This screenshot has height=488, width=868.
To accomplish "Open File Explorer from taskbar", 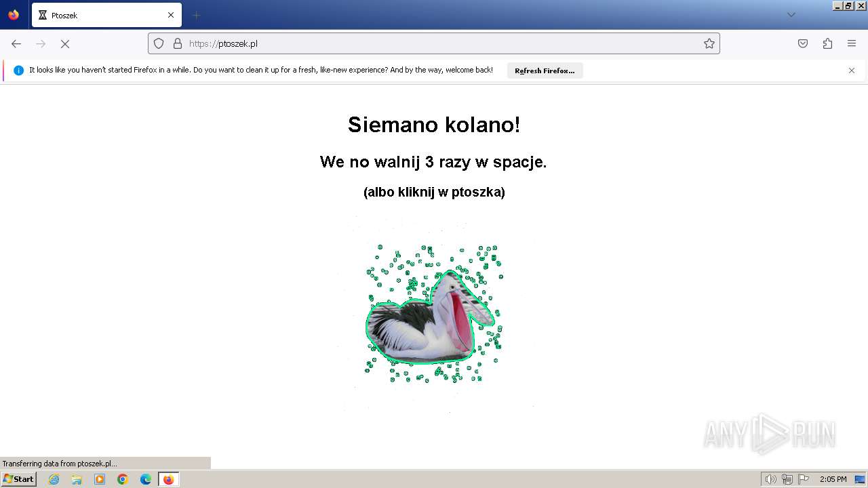I will tap(77, 479).
